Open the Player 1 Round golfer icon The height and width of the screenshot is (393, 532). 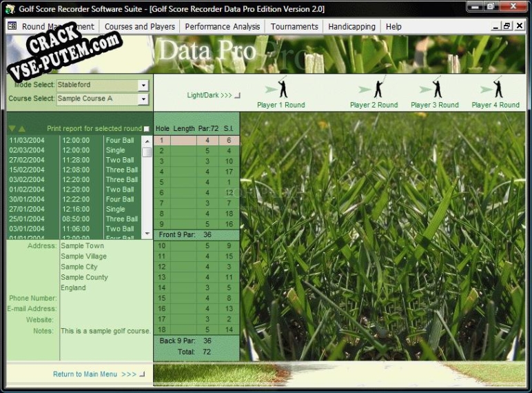tap(283, 87)
